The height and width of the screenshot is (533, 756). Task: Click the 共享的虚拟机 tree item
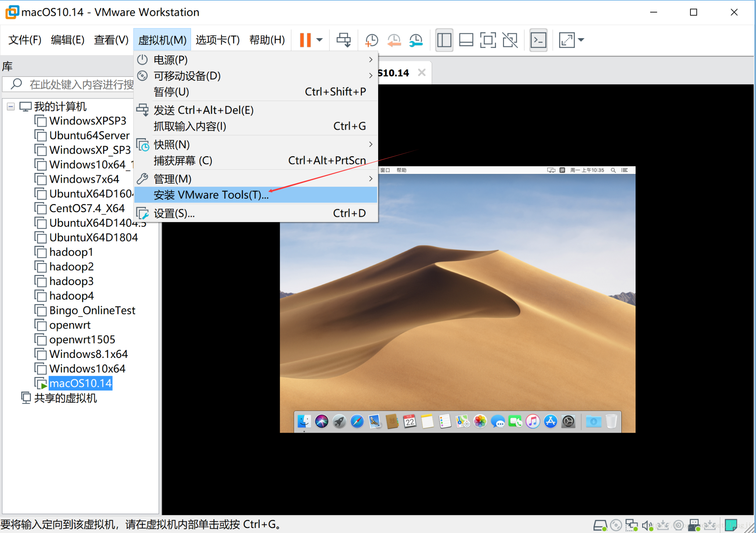[x=65, y=398]
